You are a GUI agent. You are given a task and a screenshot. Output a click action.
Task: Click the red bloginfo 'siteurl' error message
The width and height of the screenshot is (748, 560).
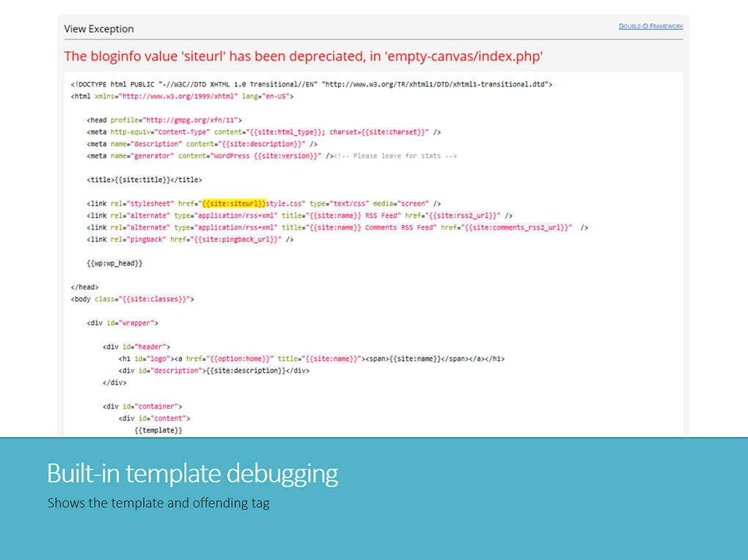(x=303, y=56)
